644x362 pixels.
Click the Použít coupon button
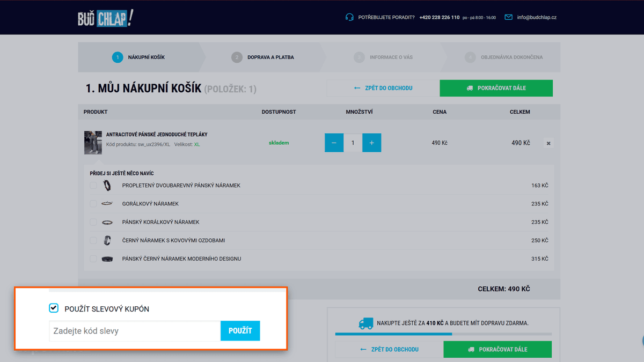coord(240,331)
